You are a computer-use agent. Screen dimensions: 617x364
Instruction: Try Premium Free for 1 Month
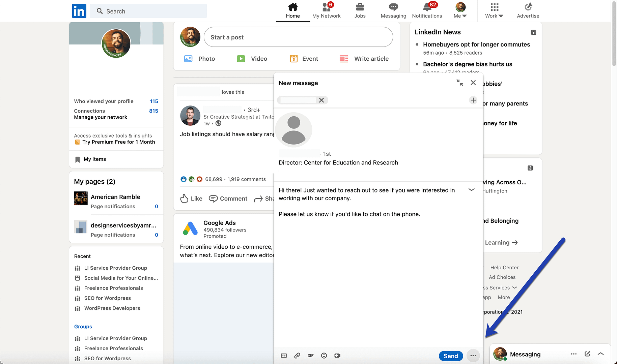pos(118,142)
